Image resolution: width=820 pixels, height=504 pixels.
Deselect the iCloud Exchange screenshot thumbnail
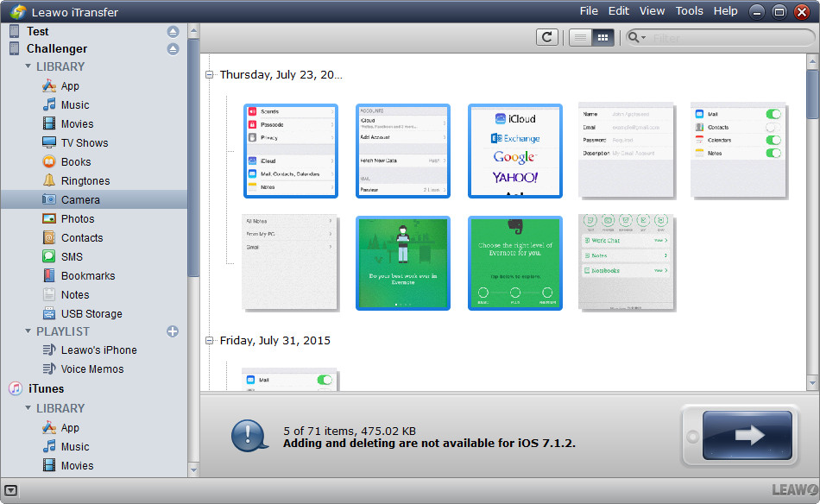click(x=514, y=151)
